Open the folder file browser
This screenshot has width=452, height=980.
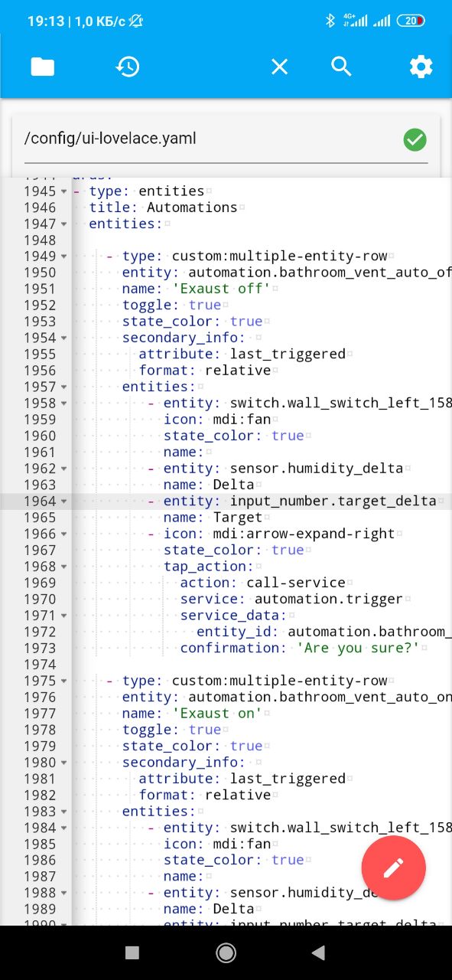tap(43, 67)
